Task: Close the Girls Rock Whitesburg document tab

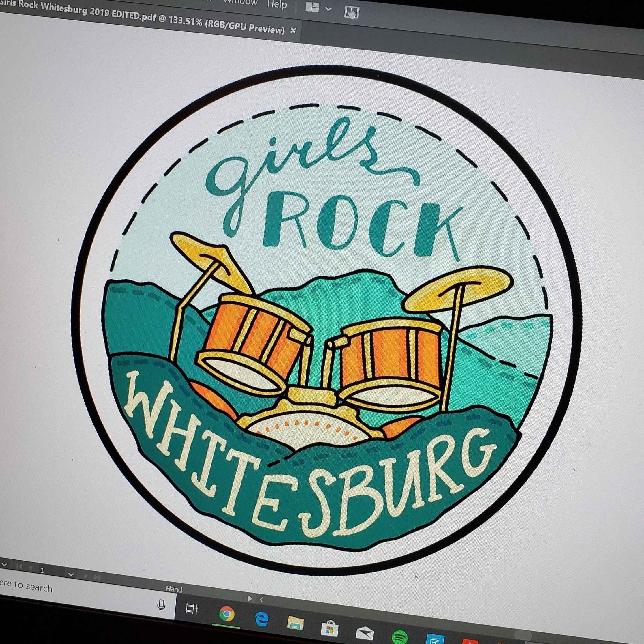Action: [293, 31]
